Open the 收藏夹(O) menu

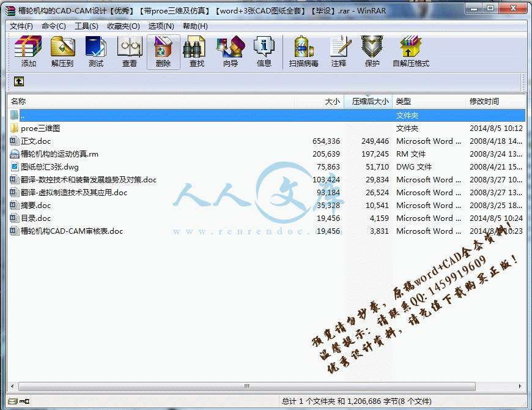pyautogui.click(x=124, y=26)
